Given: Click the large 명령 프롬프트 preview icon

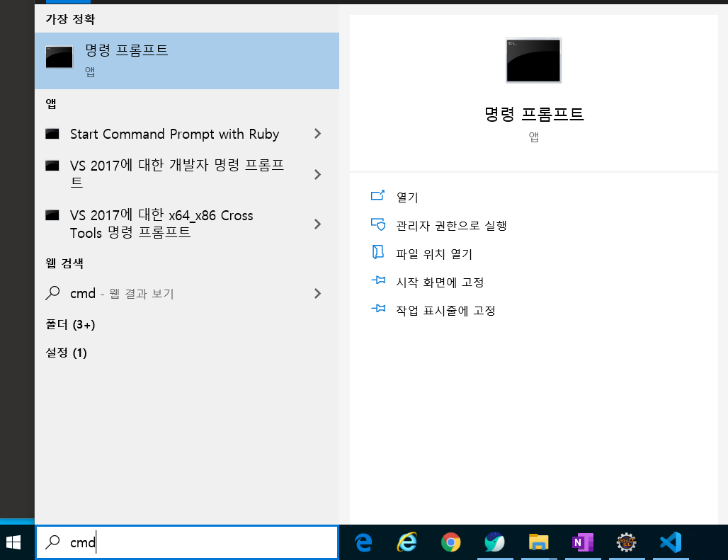Looking at the screenshot, I should point(533,60).
